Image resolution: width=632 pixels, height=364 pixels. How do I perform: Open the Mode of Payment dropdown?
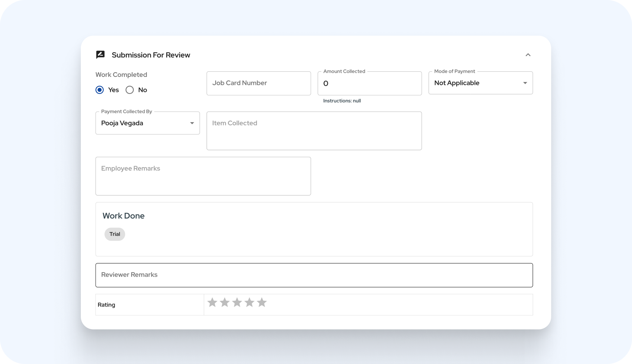tap(475, 83)
